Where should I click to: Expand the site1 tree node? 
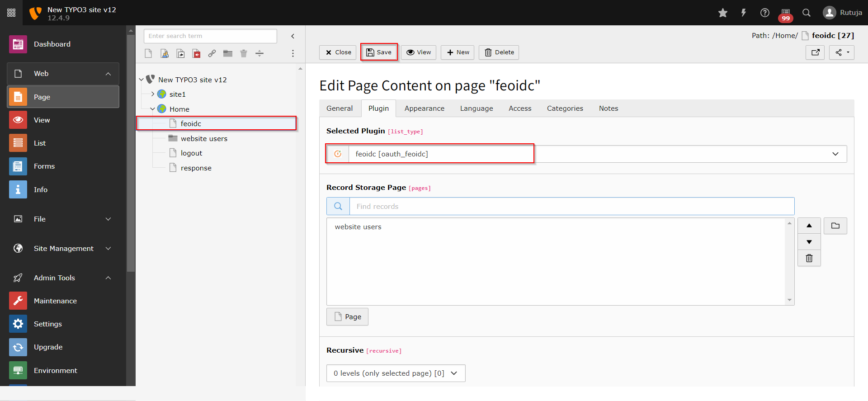point(153,94)
